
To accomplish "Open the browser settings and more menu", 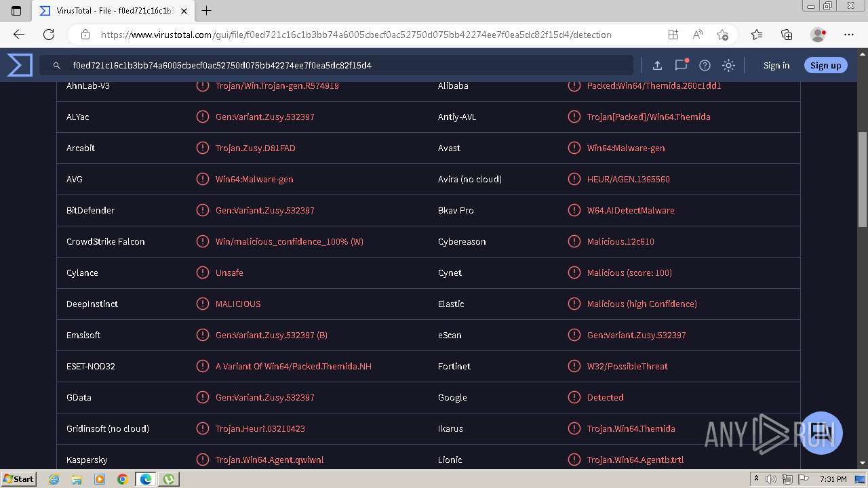I will tap(849, 35).
